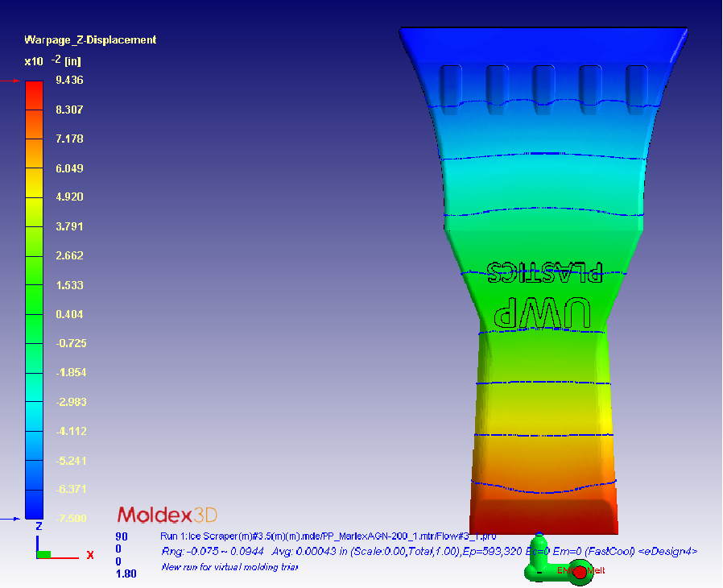
Task: Click the 9.436 maximum legend value
Action: tap(69, 81)
